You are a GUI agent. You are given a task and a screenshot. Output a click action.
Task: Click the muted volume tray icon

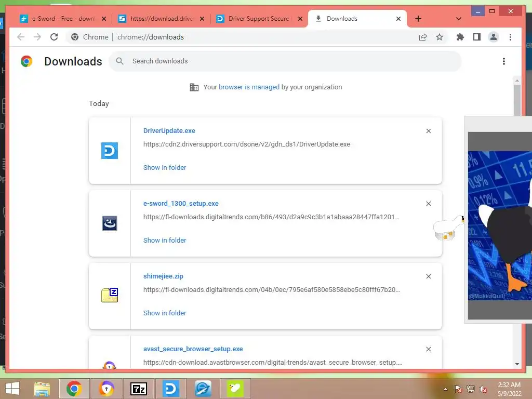coord(483,389)
